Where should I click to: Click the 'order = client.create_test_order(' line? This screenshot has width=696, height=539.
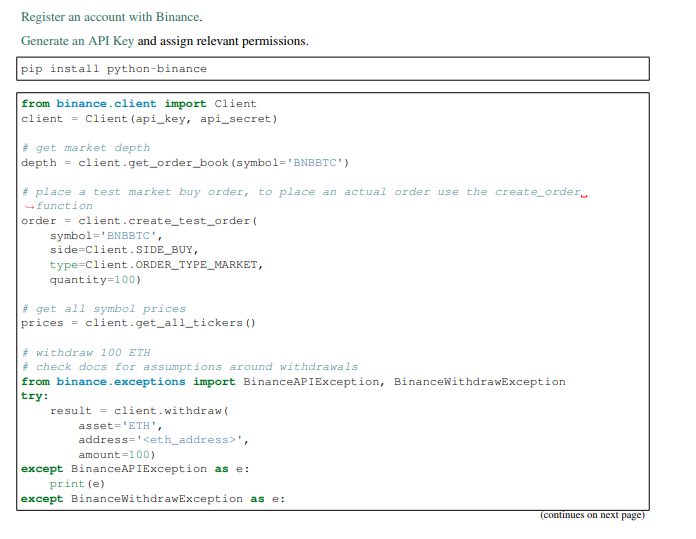tap(139, 221)
